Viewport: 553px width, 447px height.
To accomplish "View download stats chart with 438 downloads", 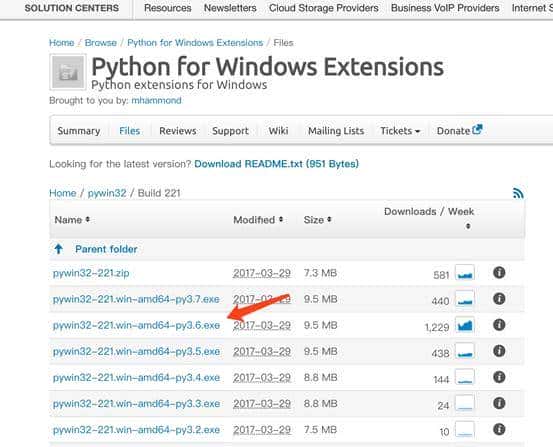I will coord(465,351).
